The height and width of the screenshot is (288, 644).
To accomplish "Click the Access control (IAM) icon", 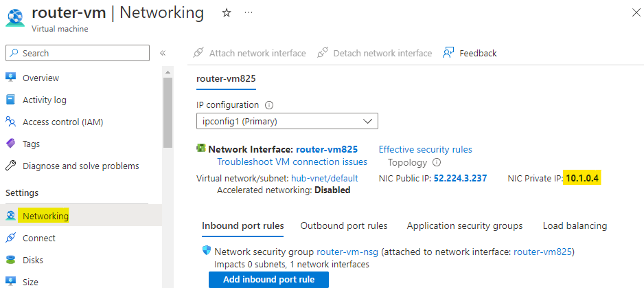I will [x=10, y=122].
